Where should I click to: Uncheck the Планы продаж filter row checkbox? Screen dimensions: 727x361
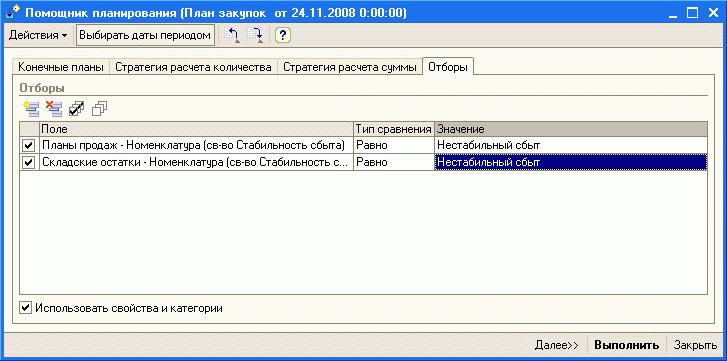click(29, 146)
